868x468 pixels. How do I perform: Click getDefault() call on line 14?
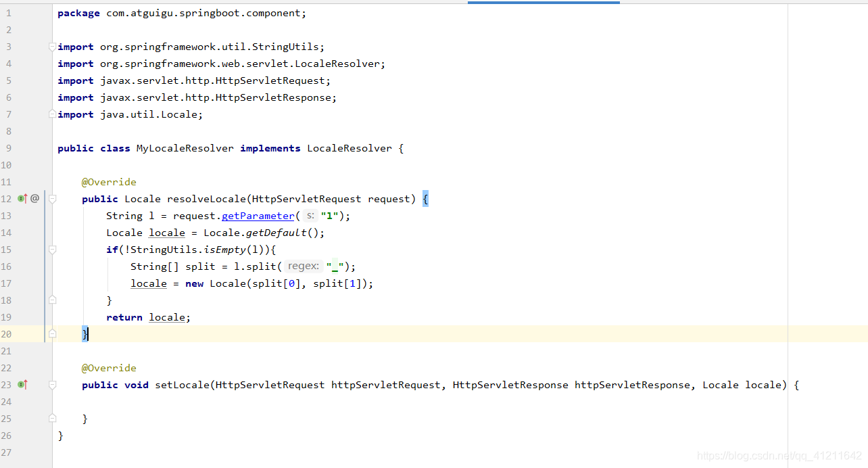tap(282, 233)
